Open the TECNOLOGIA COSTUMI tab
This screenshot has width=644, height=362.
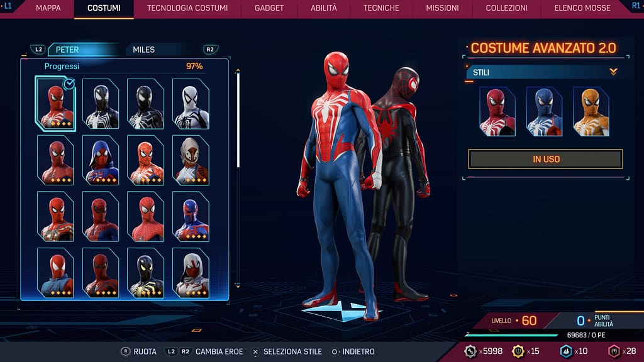click(x=187, y=8)
